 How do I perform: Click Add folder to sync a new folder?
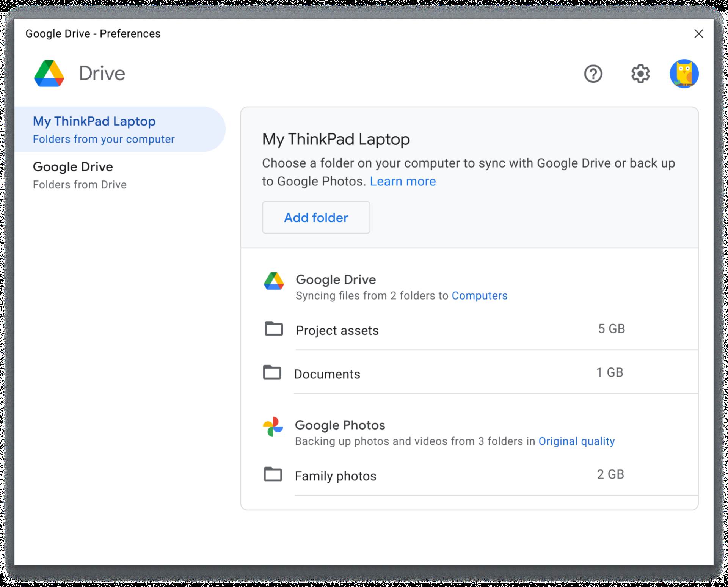click(316, 217)
